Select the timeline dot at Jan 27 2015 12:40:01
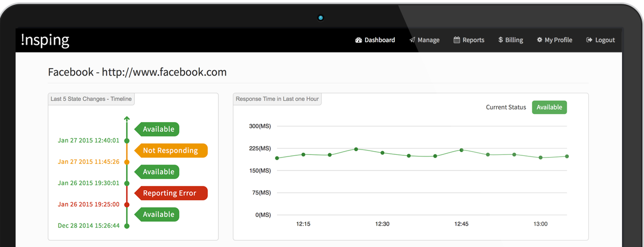The image size is (644, 247). click(x=127, y=140)
